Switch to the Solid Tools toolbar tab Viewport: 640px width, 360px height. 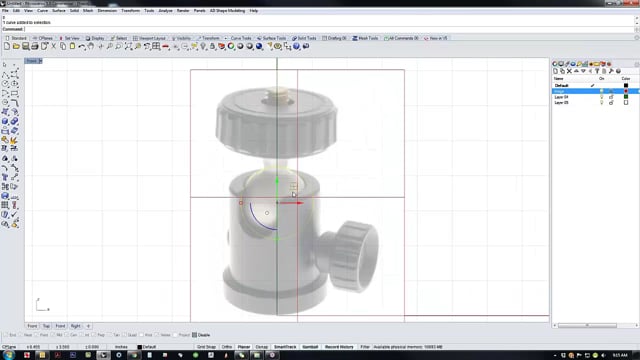304,38
